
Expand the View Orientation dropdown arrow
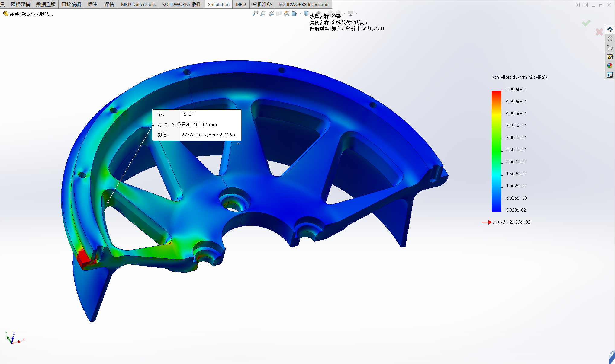point(300,13)
